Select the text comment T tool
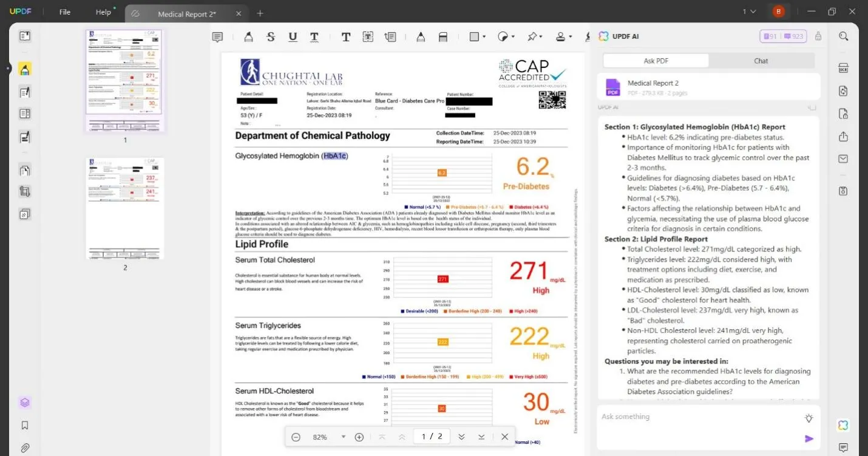The image size is (868, 456). click(345, 37)
